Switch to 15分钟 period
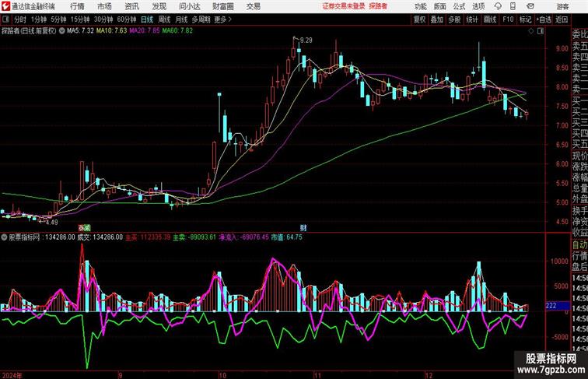This screenshot has height=379, width=588. click(80, 19)
